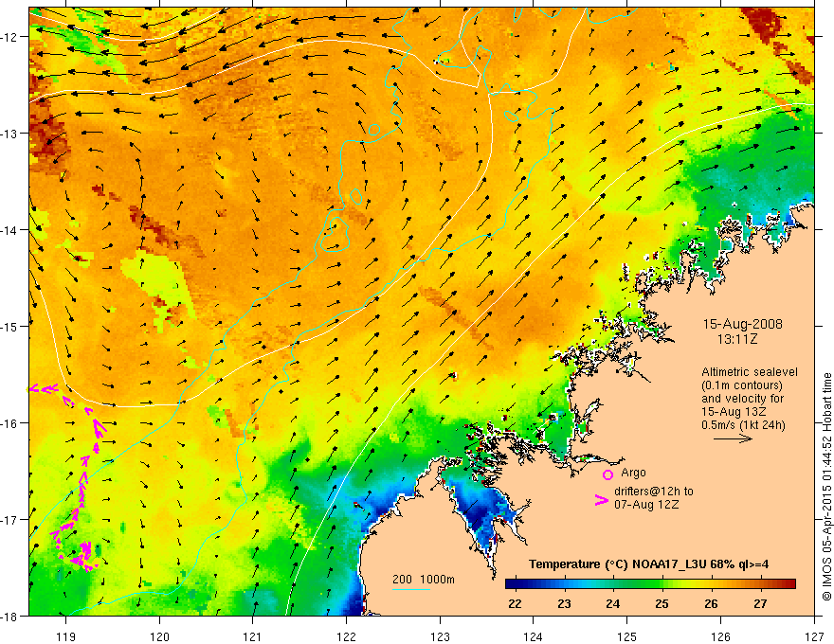This screenshot has height=644, width=834.
Task: Click the 122 longitude axis label
Action: tap(346, 636)
